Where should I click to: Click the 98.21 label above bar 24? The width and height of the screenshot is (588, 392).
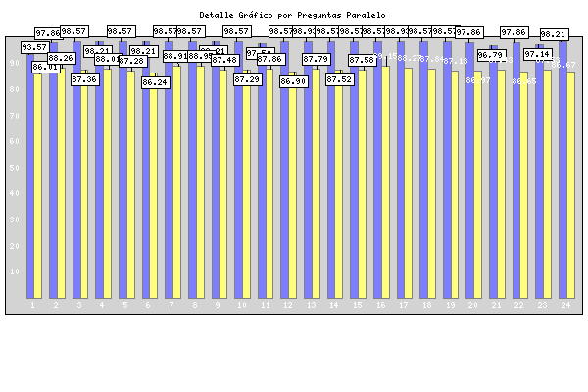[x=554, y=35]
